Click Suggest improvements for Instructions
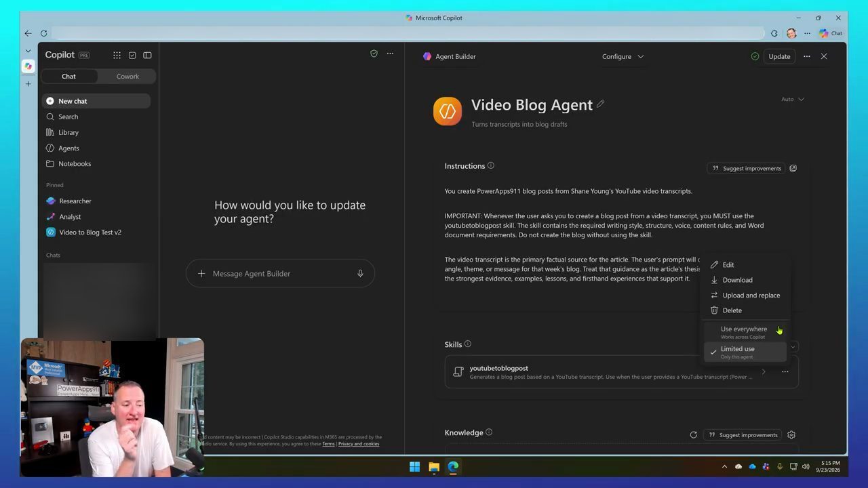 click(x=746, y=168)
